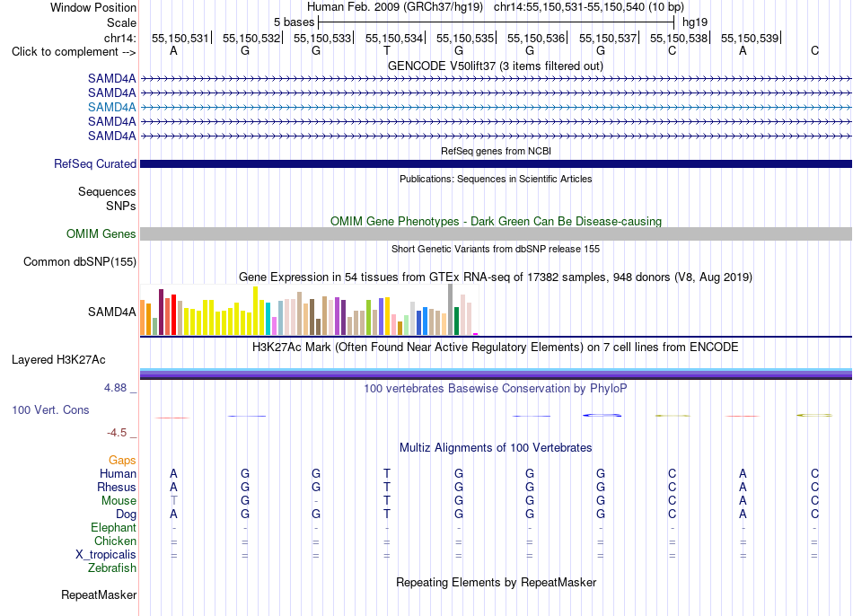Open the GTEx Gene Expression track title
The image size is (853, 616).
coord(496,277)
